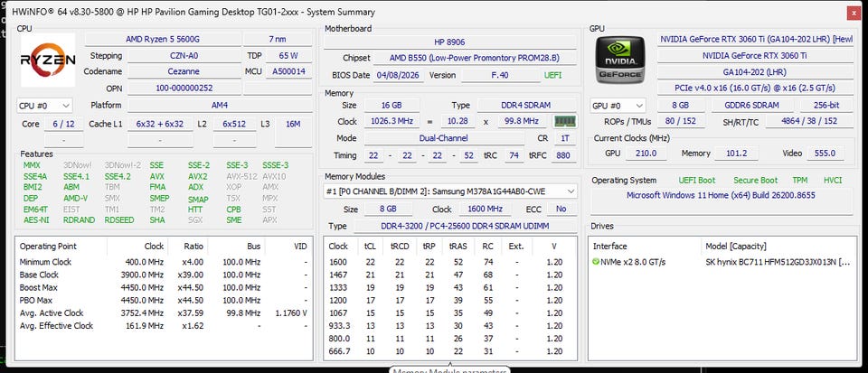Click the 6x512 L2 cache field
Viewport: 868px width, 373px height.
pyautogui.click(x=234, y=125)
